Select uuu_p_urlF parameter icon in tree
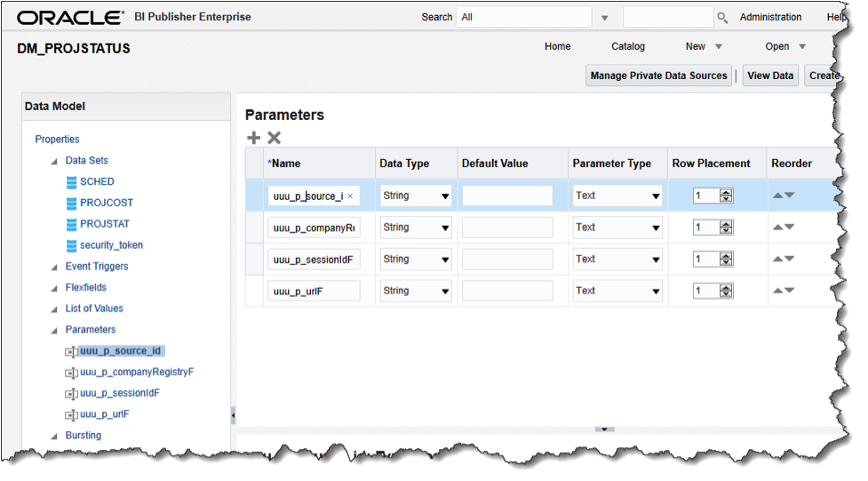Viewport: 868px width, 481px height. [71, 415]
